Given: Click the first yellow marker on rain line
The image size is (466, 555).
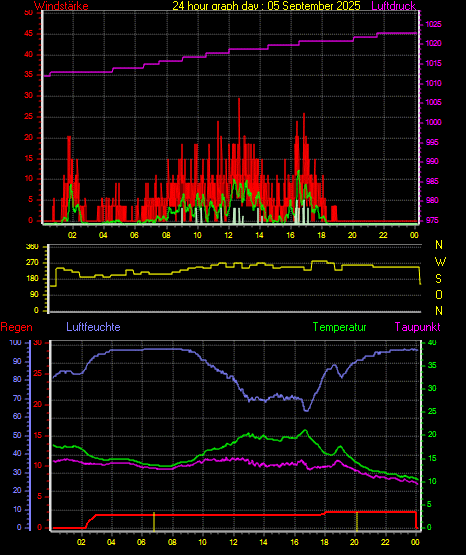Looking at the screenshot, I should point(154,522).
